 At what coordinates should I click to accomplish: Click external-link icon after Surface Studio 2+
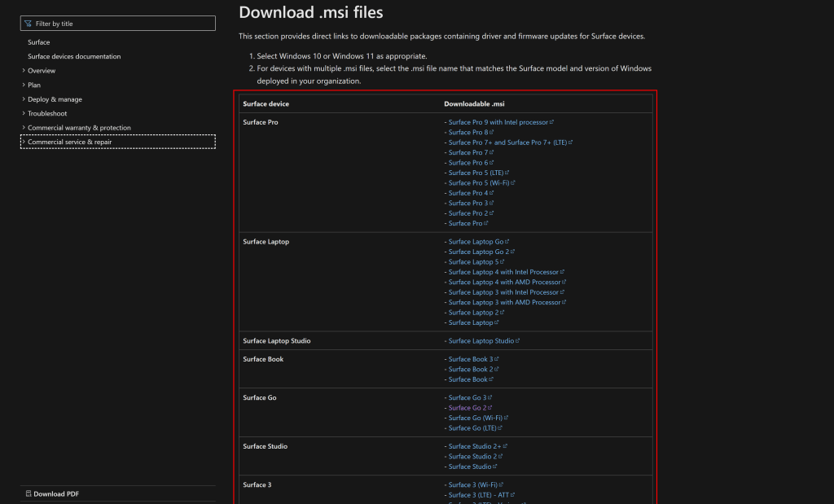506,446
